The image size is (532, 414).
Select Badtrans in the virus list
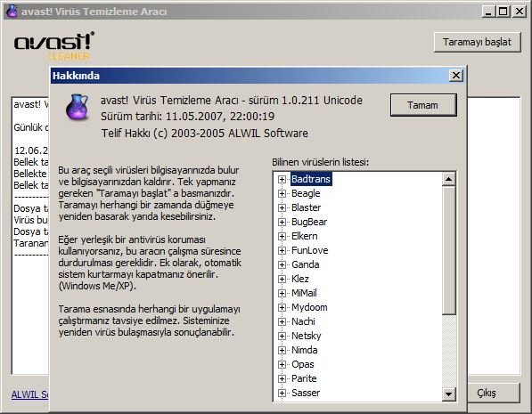[x=311, y=179]
